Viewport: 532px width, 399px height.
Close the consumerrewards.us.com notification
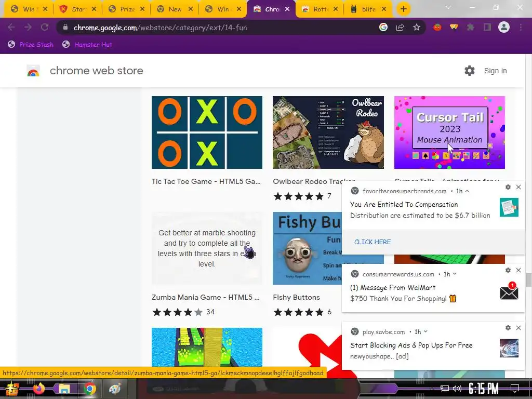coord(518,270)
